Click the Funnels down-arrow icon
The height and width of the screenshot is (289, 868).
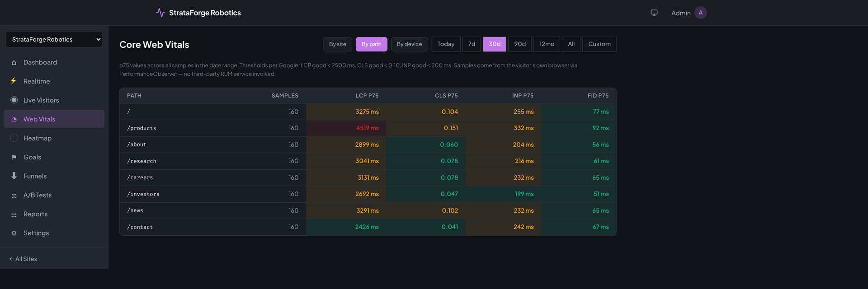tap(14, 176)
